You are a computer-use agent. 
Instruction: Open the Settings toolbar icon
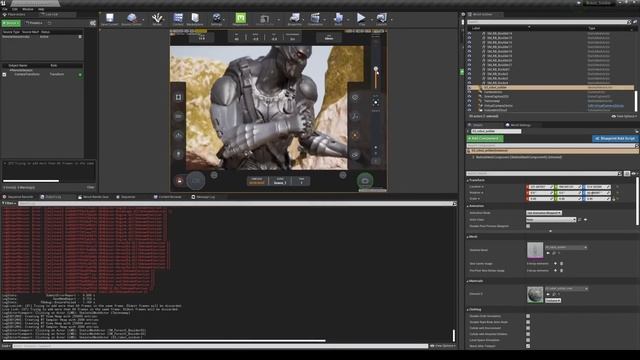point(216,19)
